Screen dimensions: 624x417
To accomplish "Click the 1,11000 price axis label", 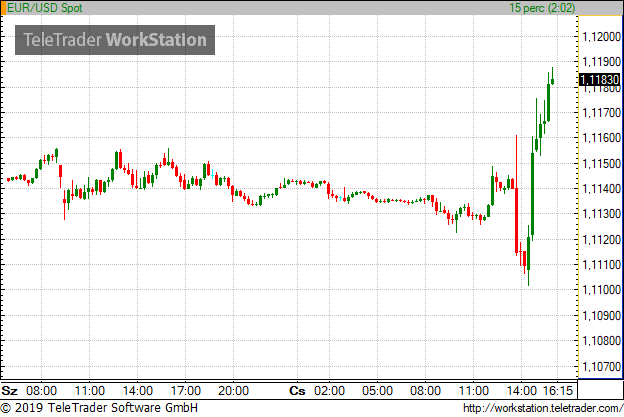I will point(601,290).
